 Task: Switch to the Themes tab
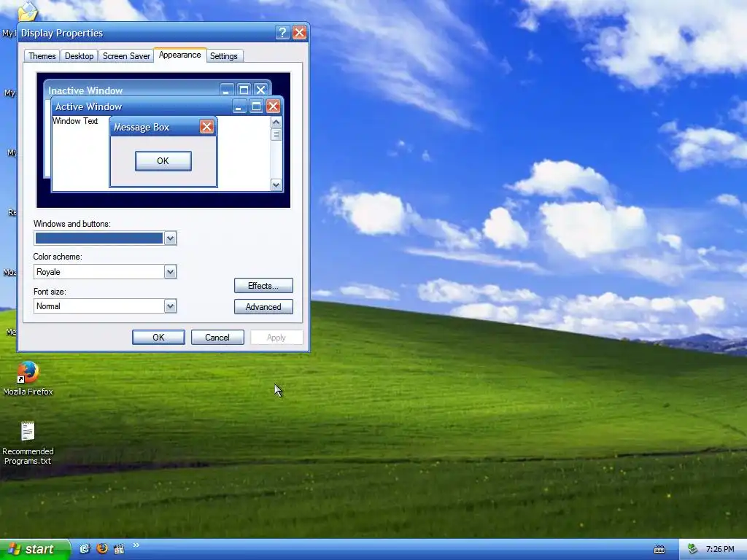[x=42, y=56]
